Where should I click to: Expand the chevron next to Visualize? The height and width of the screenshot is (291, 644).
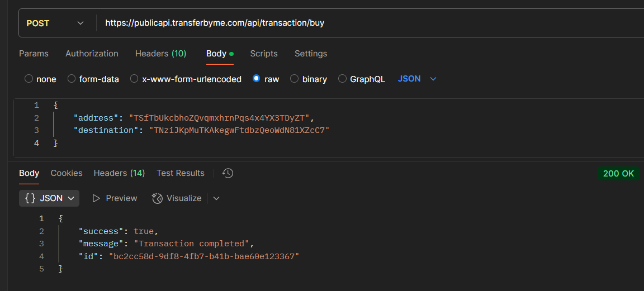(216, 198)
